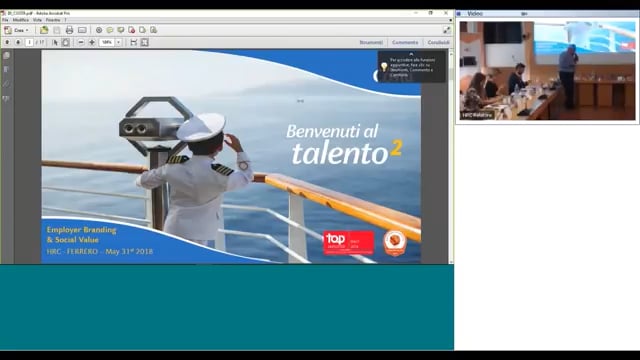Go to next page with down arrow

[18, 42]
